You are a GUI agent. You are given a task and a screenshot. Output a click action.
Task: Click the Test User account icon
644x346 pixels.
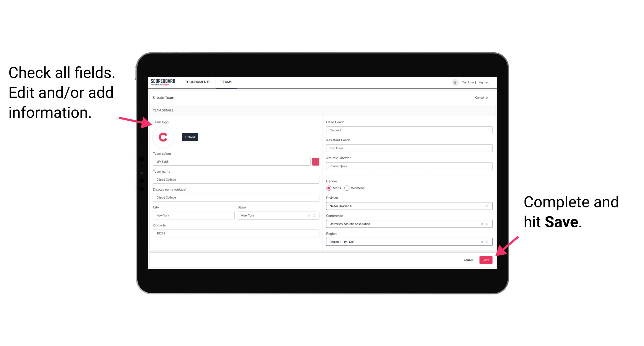(454, 82)
